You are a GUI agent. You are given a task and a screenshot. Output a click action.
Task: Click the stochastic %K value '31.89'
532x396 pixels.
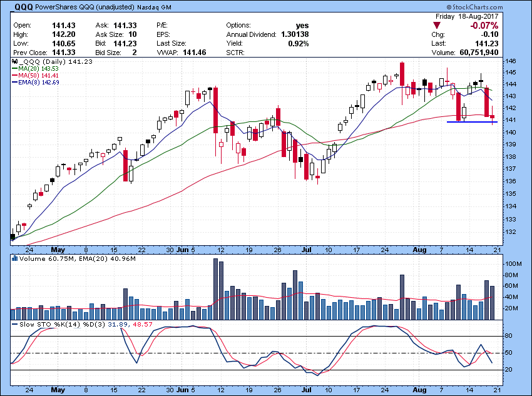click(x=118, y=325)
